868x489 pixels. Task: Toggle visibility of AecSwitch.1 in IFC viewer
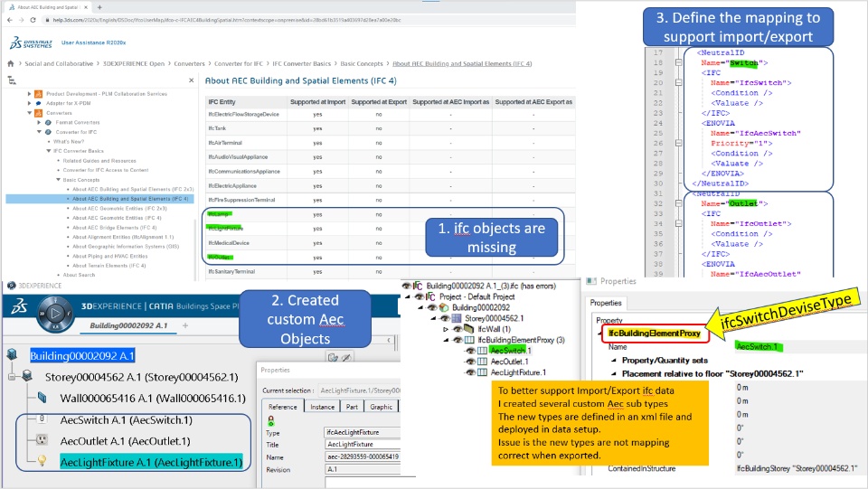pyautogui.click(x=470, y=351)
